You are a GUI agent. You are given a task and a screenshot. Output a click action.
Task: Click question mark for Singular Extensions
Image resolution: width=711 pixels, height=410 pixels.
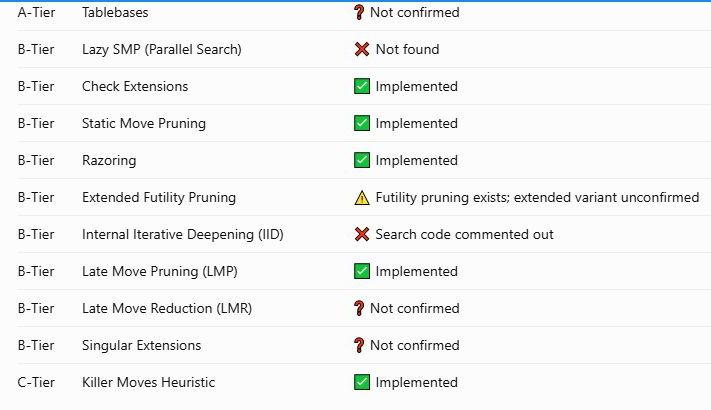click(359, 345)
